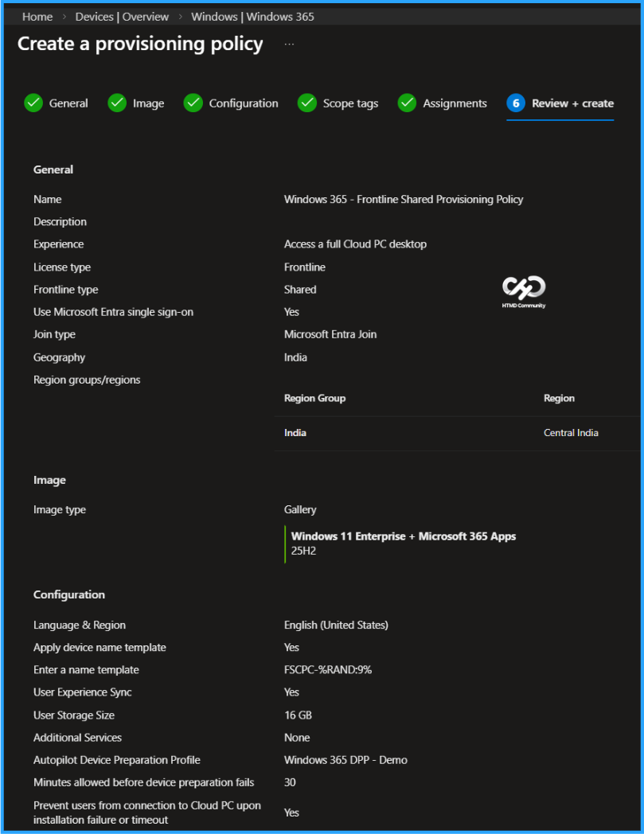Viewport: 644px width, 834px height.
Task: Click green checkmark beside Configuration step
Action: point(193,103)
